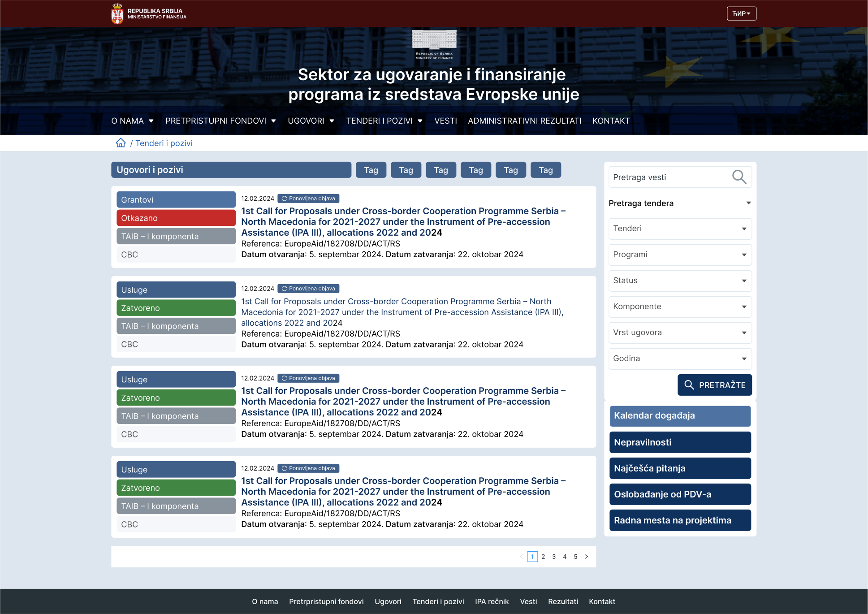The image size is (868, 614).
Task: Open Kalendar događaja sidebar link
Action: tap(680, 415)
